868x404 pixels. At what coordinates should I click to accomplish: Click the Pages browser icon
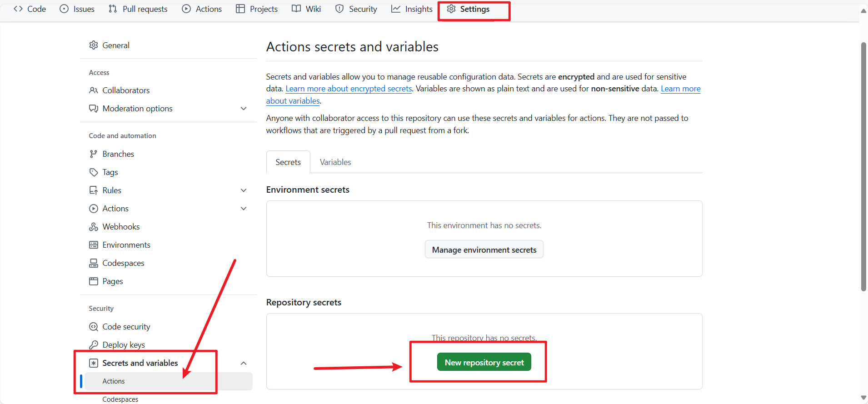click(x=94, y=281)
